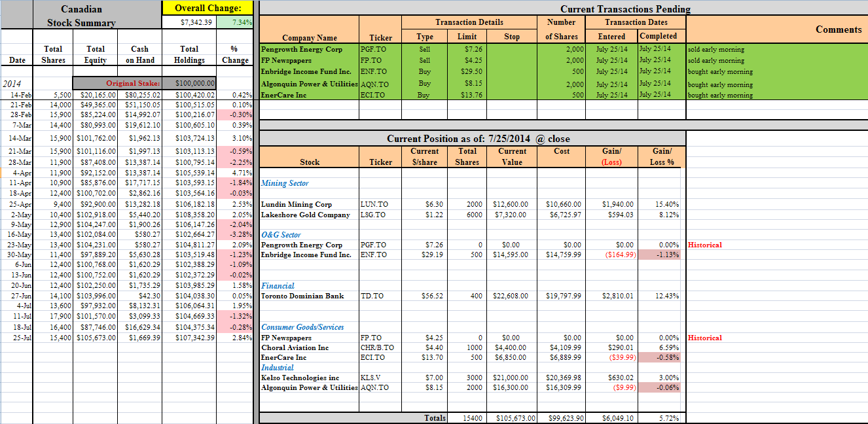868x424 pixels.
Task: Select the 5.72% total gain percentage
Action: (669, 417)
